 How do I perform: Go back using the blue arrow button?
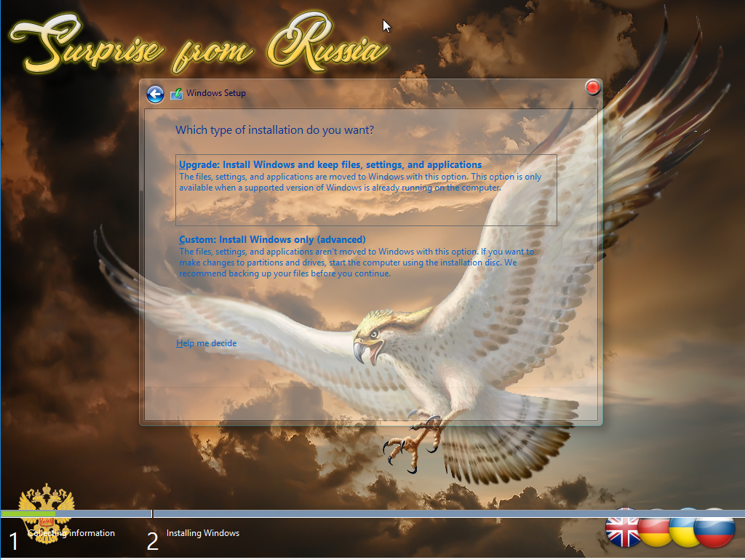point(155,94)
